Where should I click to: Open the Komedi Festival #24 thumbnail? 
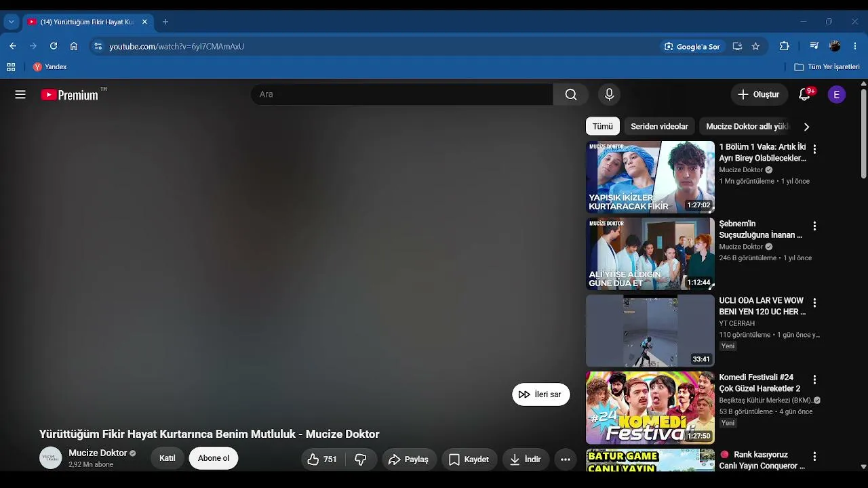[650, 408]
